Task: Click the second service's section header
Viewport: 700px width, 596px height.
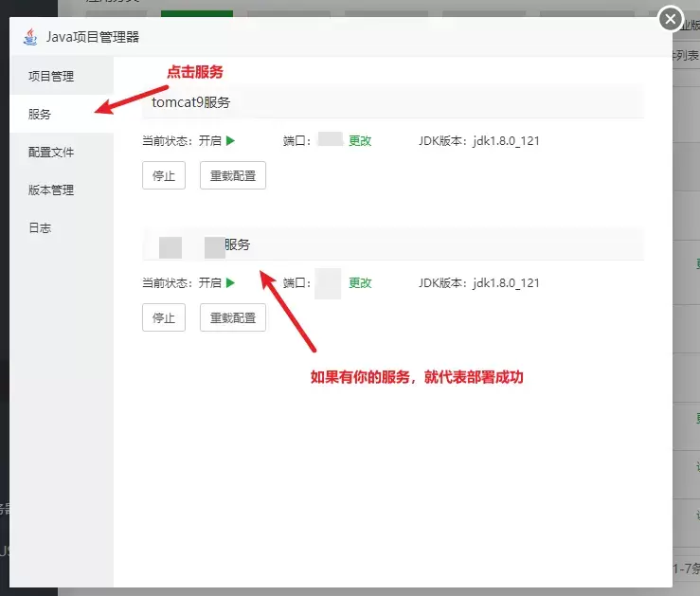Action: (x=237, y=244)
